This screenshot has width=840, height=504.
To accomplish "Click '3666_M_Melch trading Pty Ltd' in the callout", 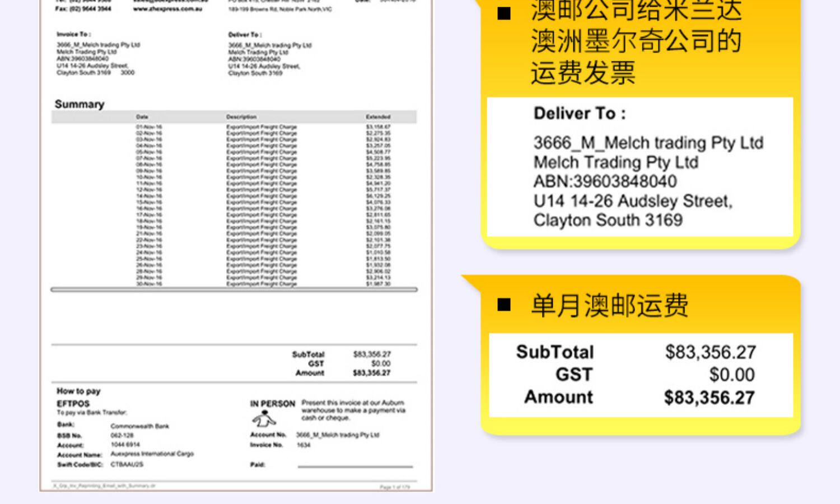I will pyautogui.click(x=648, y=143).
